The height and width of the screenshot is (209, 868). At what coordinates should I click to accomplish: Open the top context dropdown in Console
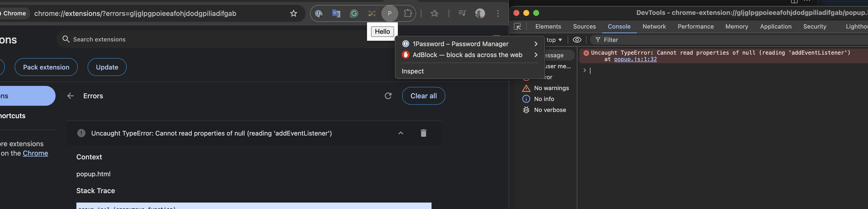click(x=554, y=40)
